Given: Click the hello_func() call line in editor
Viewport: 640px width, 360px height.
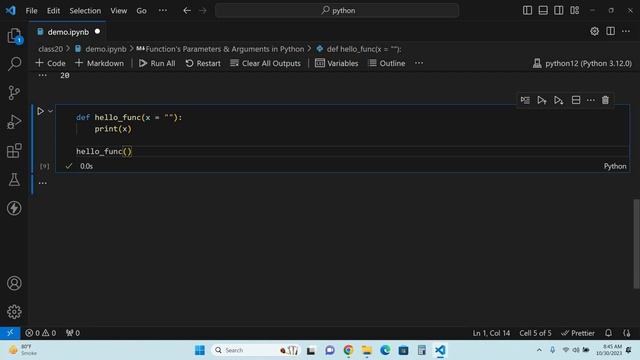Looking at the screenshot, I should tap(104, 151).
